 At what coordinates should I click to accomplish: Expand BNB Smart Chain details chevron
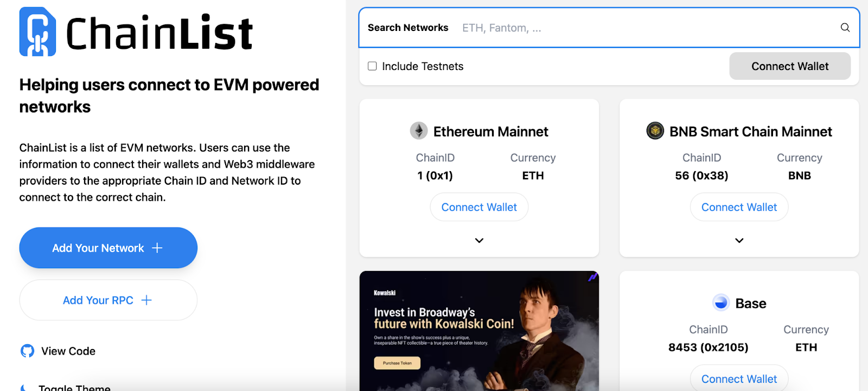pos(739,241)
